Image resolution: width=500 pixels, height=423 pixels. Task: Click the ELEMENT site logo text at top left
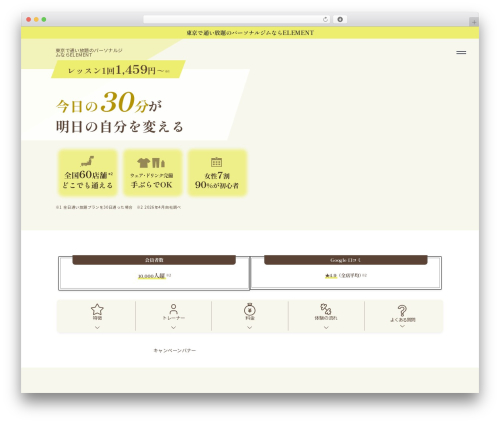pos(89,52)
